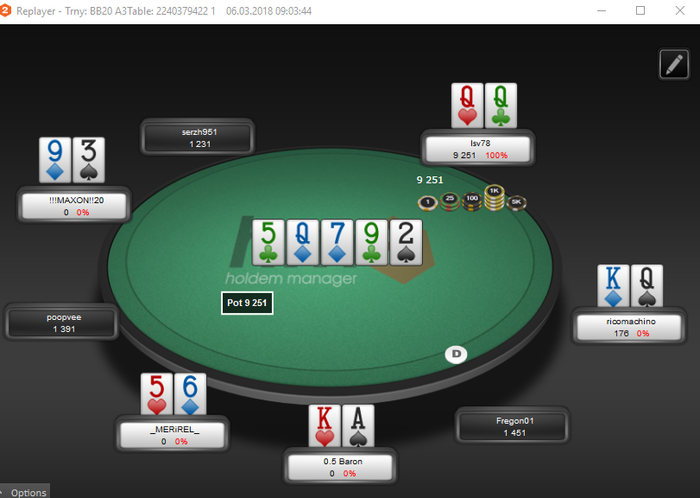This screenshot has height=498, width=700.
Task: Click the _MERiREL_ player nameplate
Action: pyautogui.click(x=172, y=435)
